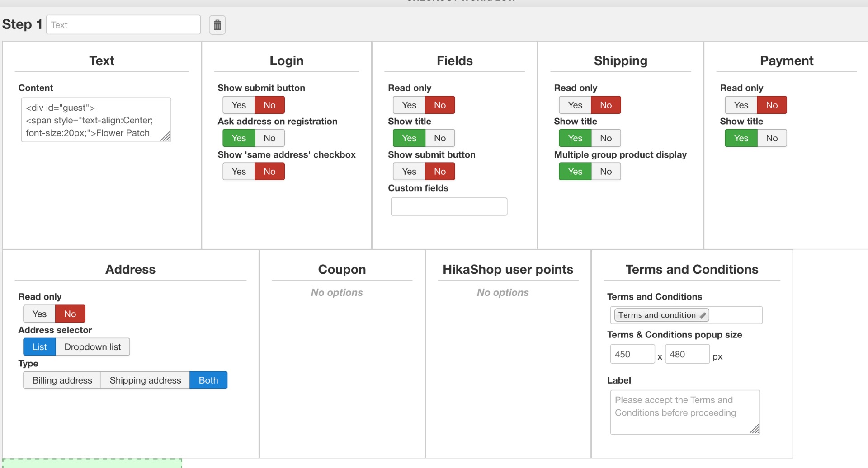Click the pencil icon on Terms and condition tag
868x468 pixels.
(703, 315)
